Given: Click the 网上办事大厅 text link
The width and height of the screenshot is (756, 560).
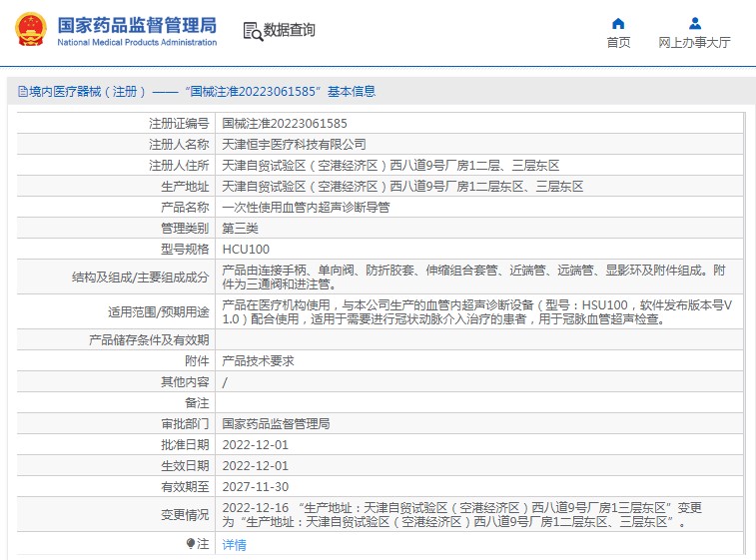Looking at the screenshot, I should [x=694, y=42].
